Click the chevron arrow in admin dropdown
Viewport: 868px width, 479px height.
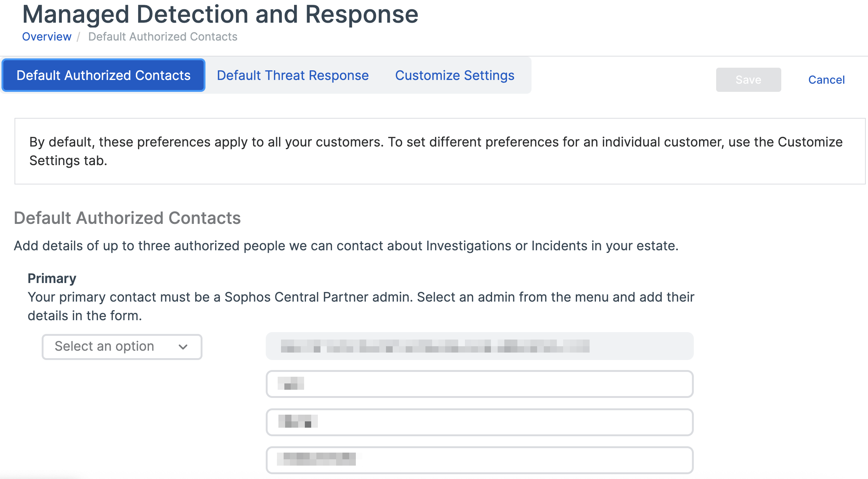[x=183, y=347]
